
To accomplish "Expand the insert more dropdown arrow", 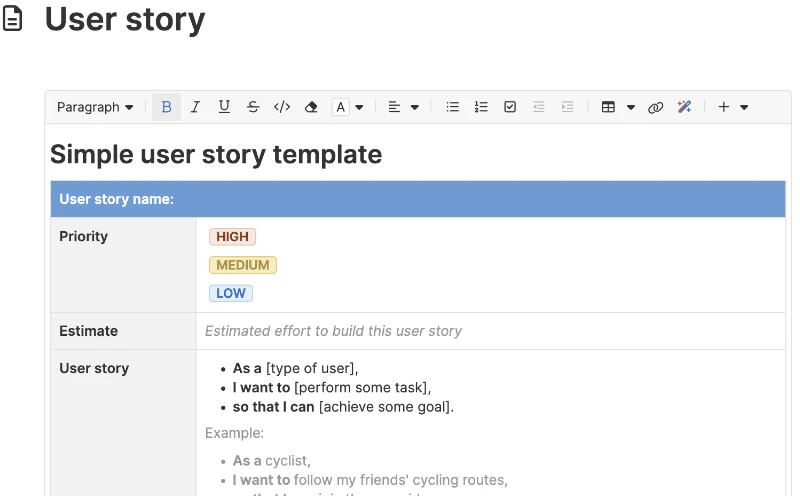I will point(744,107).
